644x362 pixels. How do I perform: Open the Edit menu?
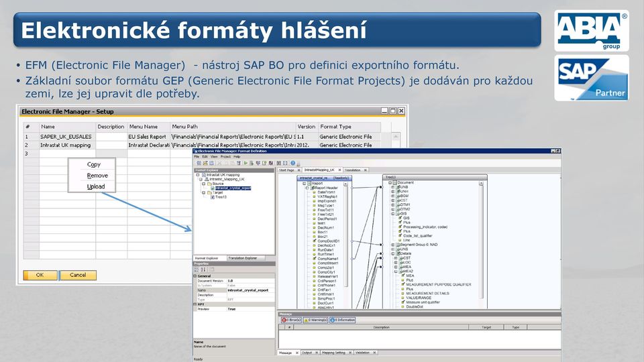(x=205, y=157)
